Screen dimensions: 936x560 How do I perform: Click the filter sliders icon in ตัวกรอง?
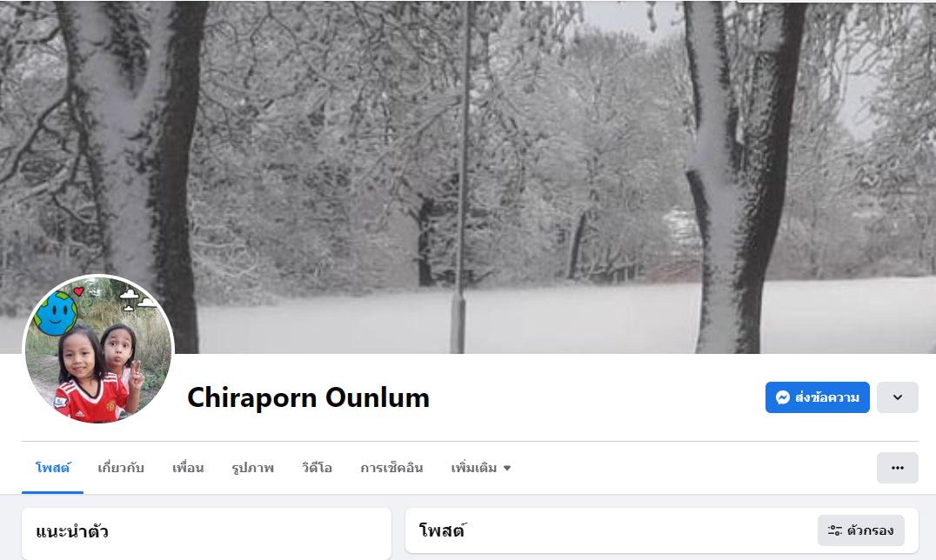click(834, 530)
